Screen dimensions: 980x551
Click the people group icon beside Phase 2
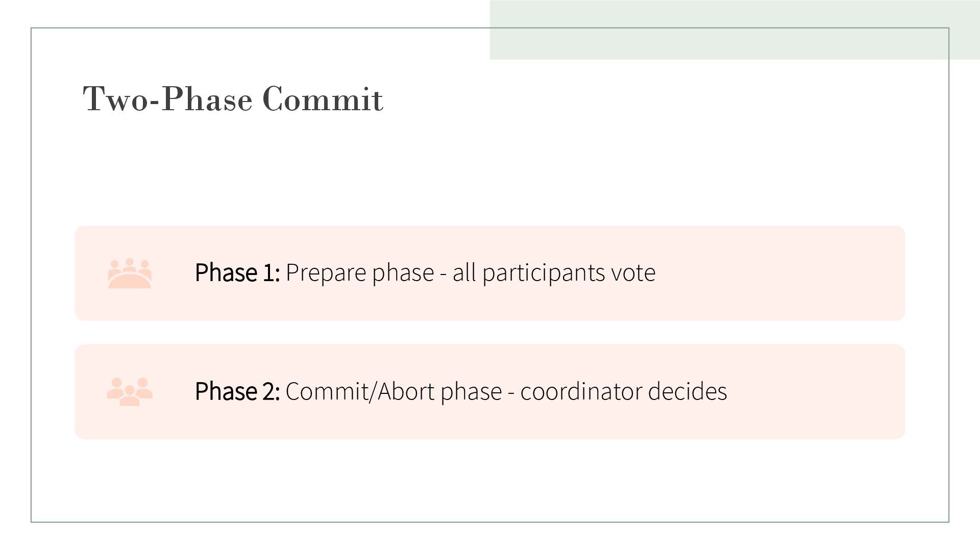point(130,392)
